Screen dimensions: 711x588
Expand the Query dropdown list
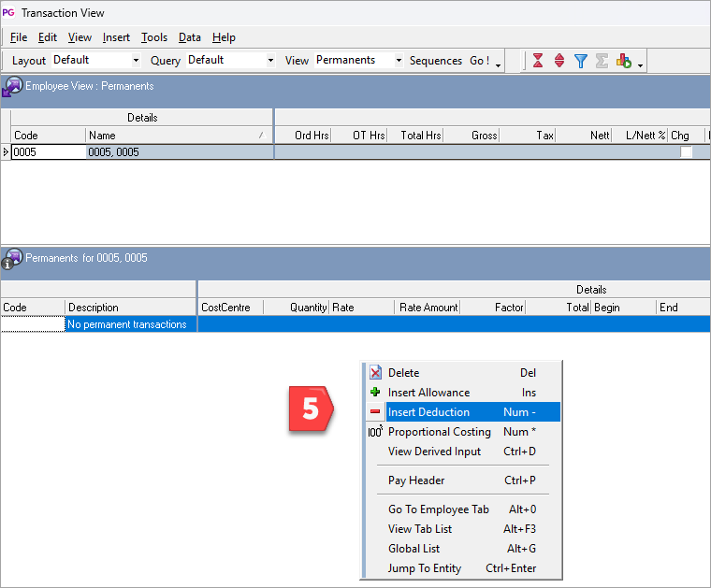tap(270, 61)
